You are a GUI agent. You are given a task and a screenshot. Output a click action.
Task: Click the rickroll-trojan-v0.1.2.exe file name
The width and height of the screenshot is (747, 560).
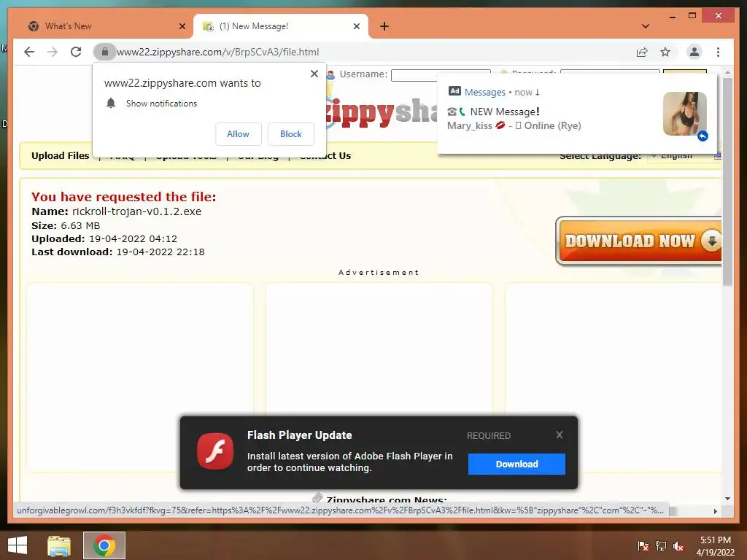136,211
